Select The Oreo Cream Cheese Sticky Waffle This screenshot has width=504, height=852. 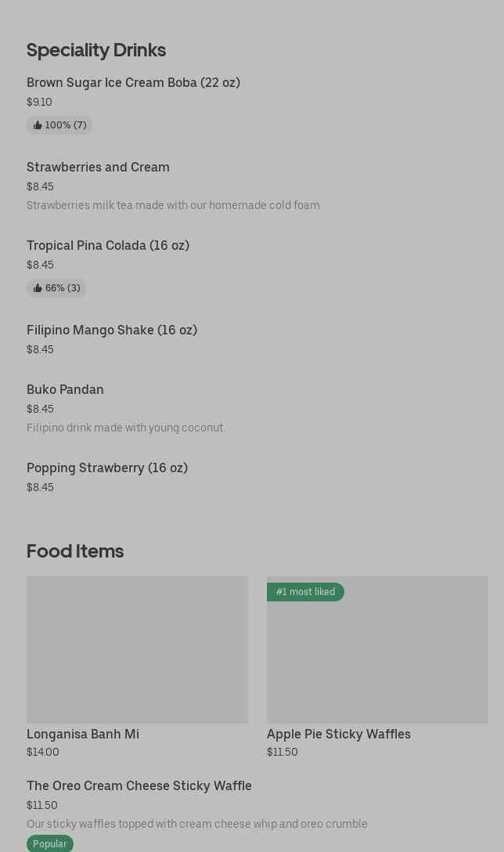(139, 785)
